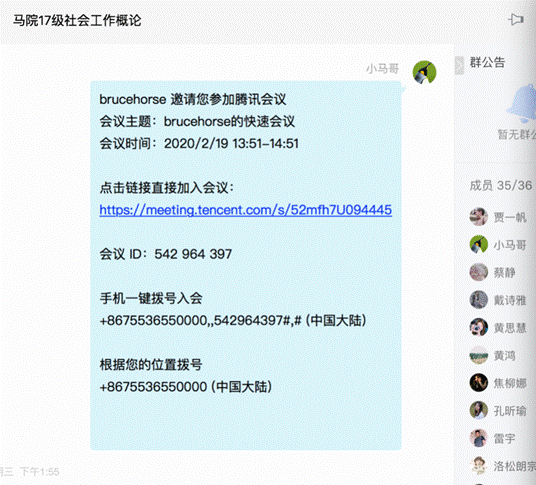Open member 蔡静's profile avatar
Screen dimensions: 536x485
coord(479,272)
